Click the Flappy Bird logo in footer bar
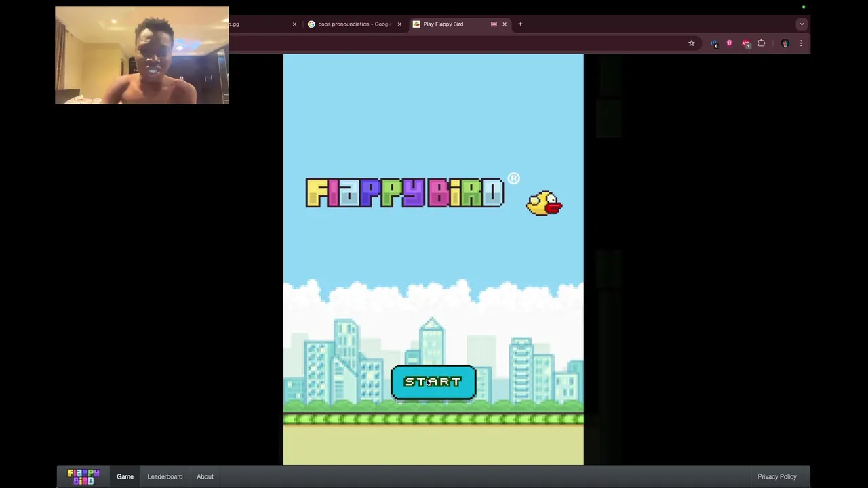This screenshot has height=488, width=868. (x=83, y=476)
